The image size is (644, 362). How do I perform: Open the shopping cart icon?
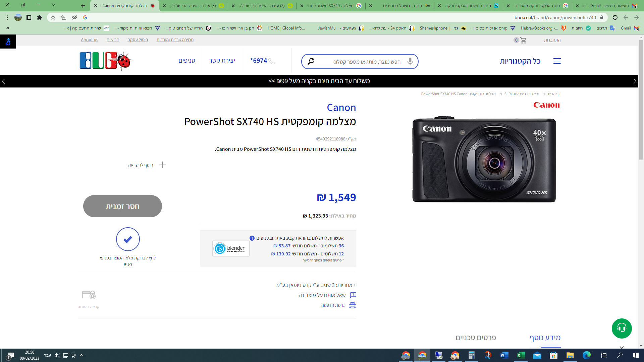coord(523,40)
